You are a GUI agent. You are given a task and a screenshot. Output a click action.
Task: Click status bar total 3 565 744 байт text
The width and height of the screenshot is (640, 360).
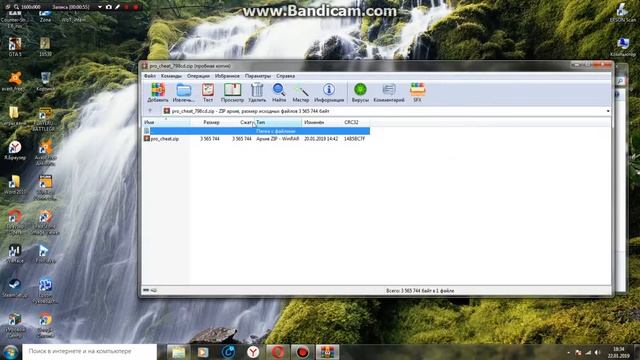point(420,291)
